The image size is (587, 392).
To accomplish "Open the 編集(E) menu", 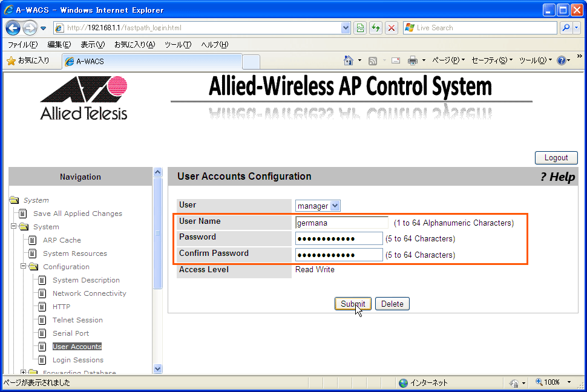I will 59,45.
